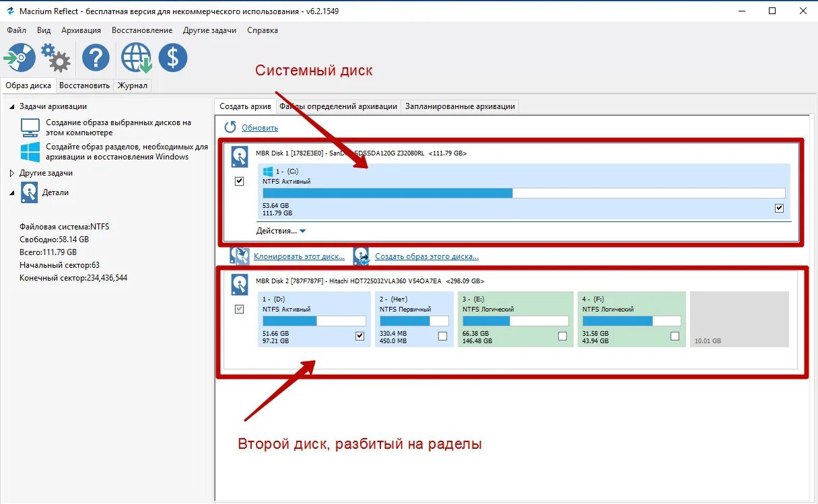The image size is (818, 504).
Task: Click the dollar sign purchase icon
Action: point(173,58)
